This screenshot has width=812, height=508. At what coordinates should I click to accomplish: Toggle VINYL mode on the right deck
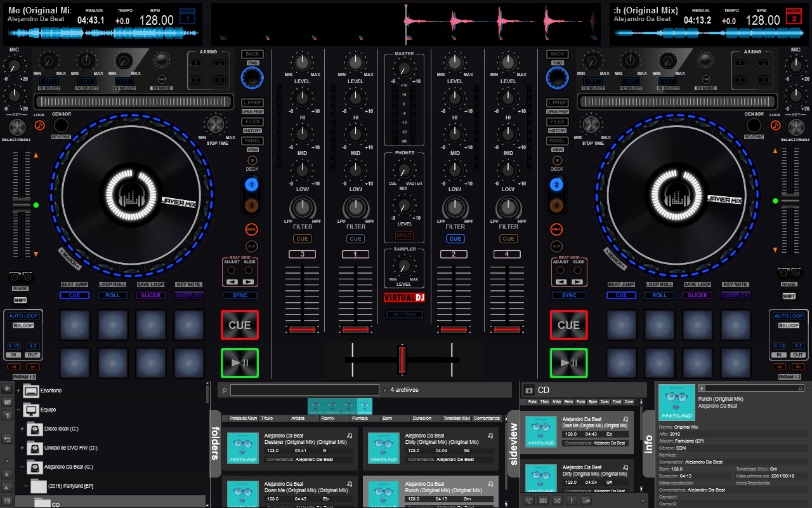coord(556,229)
